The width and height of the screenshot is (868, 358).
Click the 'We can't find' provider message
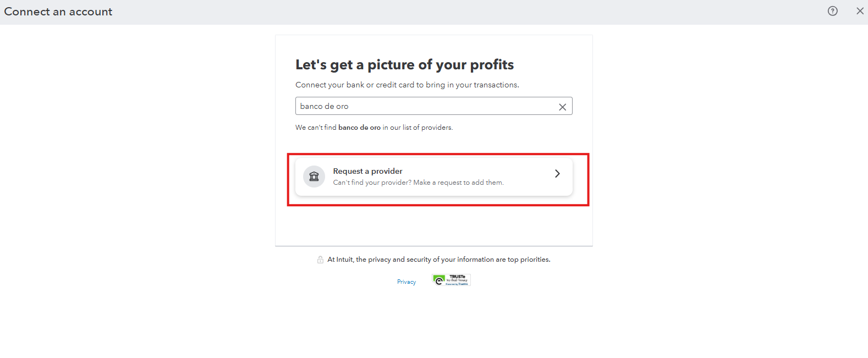[374, 128]
